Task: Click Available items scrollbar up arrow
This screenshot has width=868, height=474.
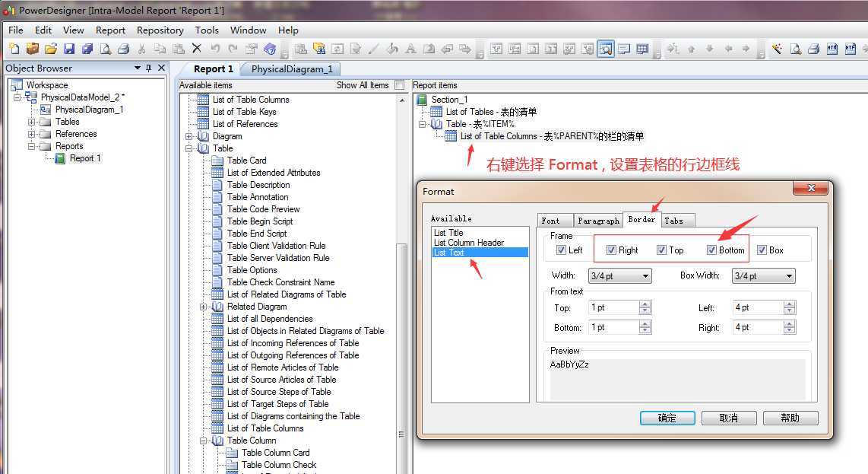Action: [402, 100]
